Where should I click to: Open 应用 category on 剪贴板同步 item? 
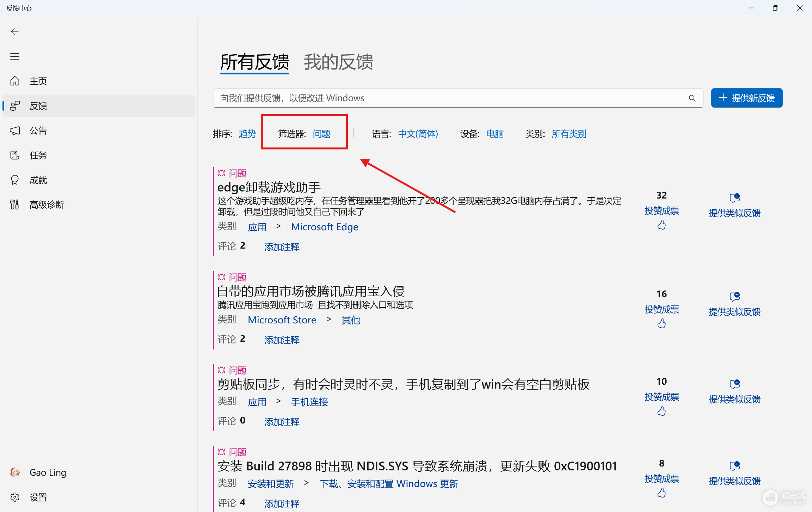[x=257, y=402]
